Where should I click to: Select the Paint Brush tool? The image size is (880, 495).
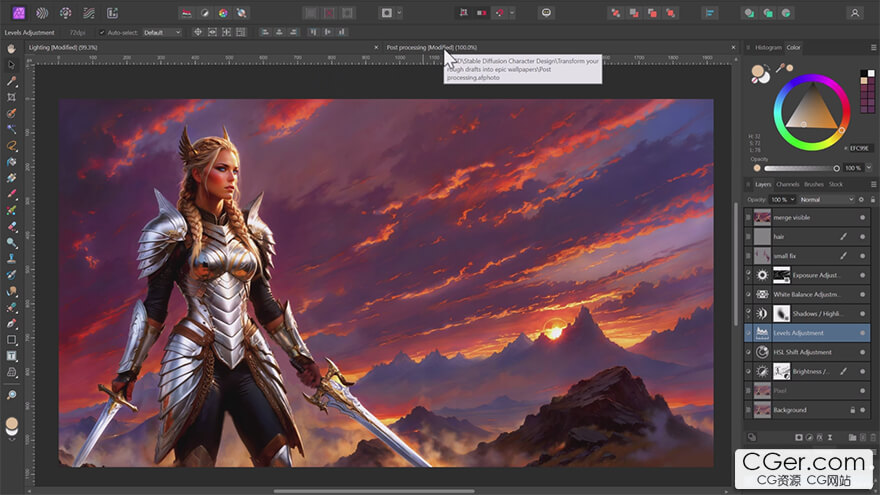click(x=11, y=194)
